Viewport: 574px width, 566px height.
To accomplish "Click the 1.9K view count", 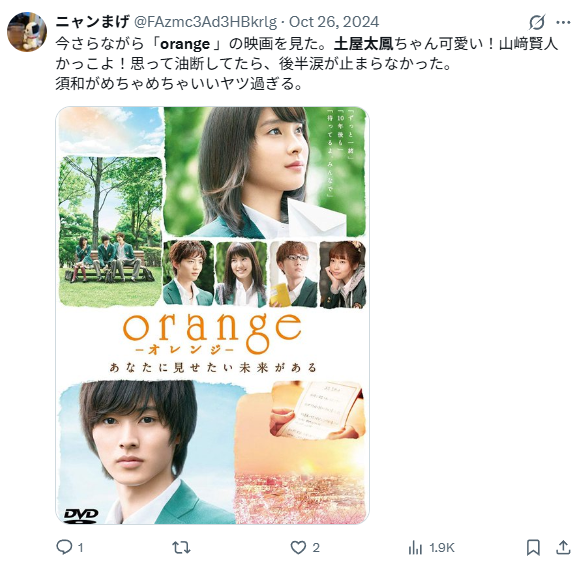I will pyautogui.click(x=442, y=548).
